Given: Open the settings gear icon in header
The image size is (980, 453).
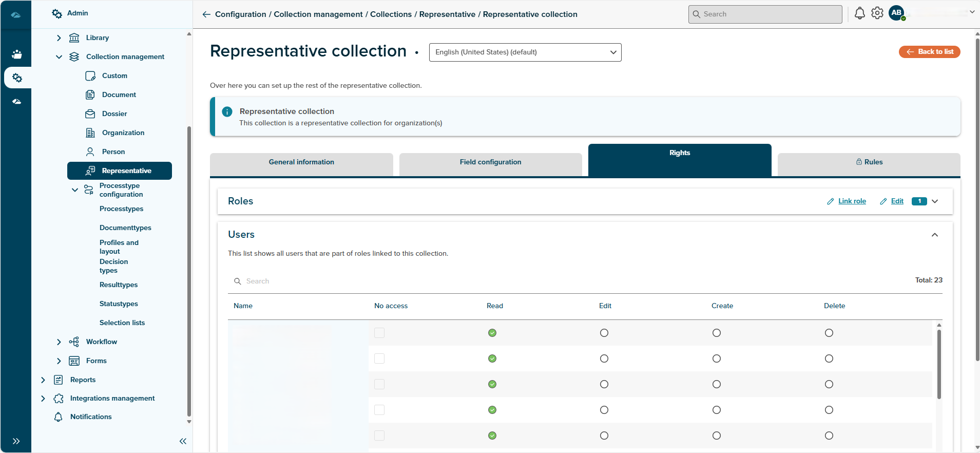Looking at the screenshot, I should [x=877, y=13].
